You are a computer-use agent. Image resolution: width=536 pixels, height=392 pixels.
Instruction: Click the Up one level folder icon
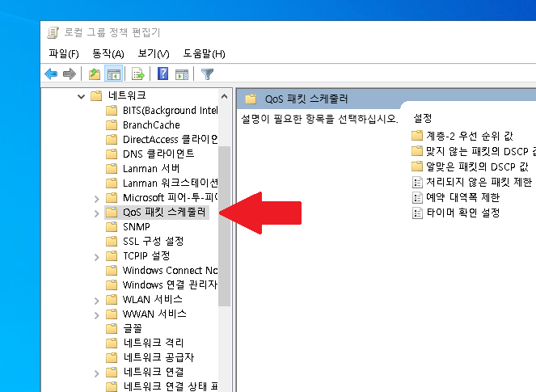[95, 74]
